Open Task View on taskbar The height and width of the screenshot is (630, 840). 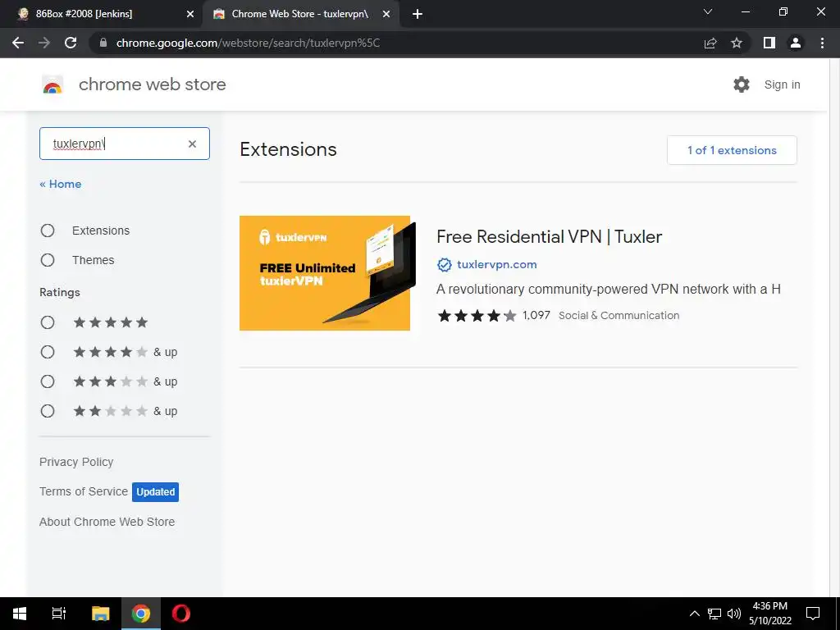click(59, 614)
